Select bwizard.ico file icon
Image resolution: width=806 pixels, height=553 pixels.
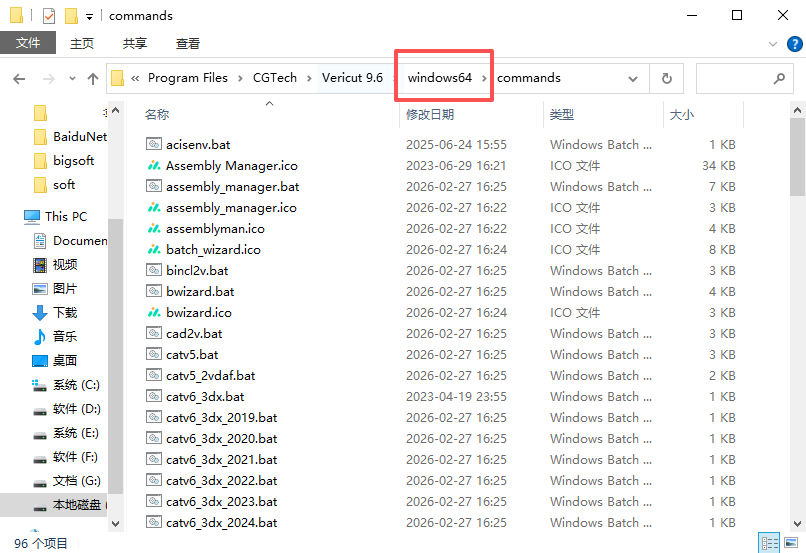[x=154, y=312]
